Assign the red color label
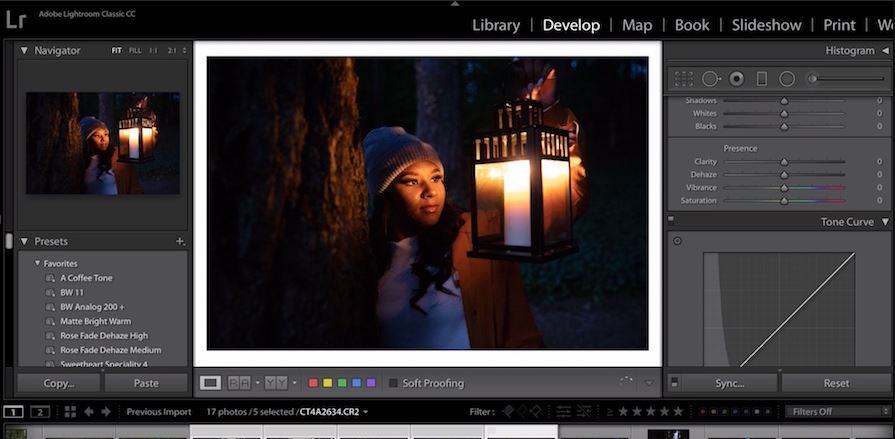Viewport: 895px width, 439px height. coord(313,383)
